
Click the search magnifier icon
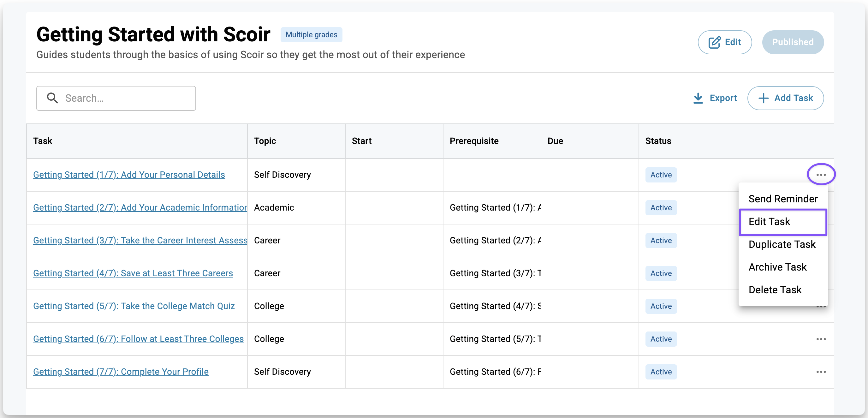tap(52, 98)
